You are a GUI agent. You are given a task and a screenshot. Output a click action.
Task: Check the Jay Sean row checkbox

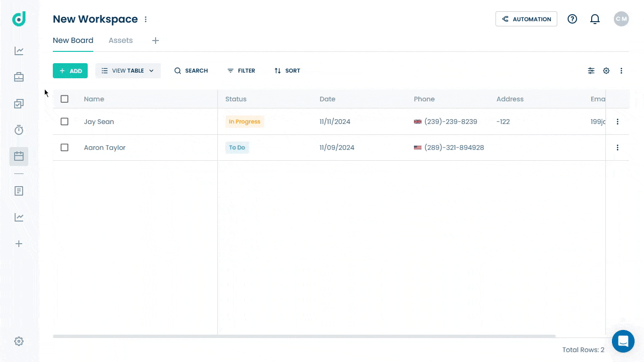click(x=65, y=122)
